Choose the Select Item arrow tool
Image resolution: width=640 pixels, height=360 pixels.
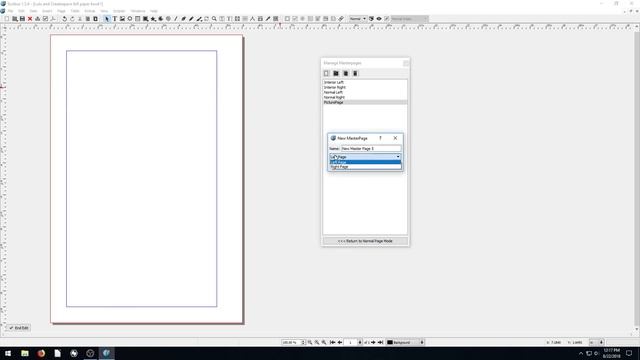point(107,19)
